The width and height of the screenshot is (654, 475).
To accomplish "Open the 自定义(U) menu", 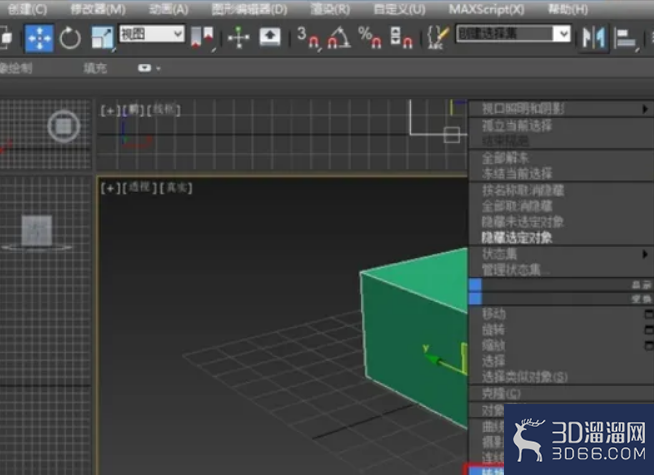I will [400, 9].
